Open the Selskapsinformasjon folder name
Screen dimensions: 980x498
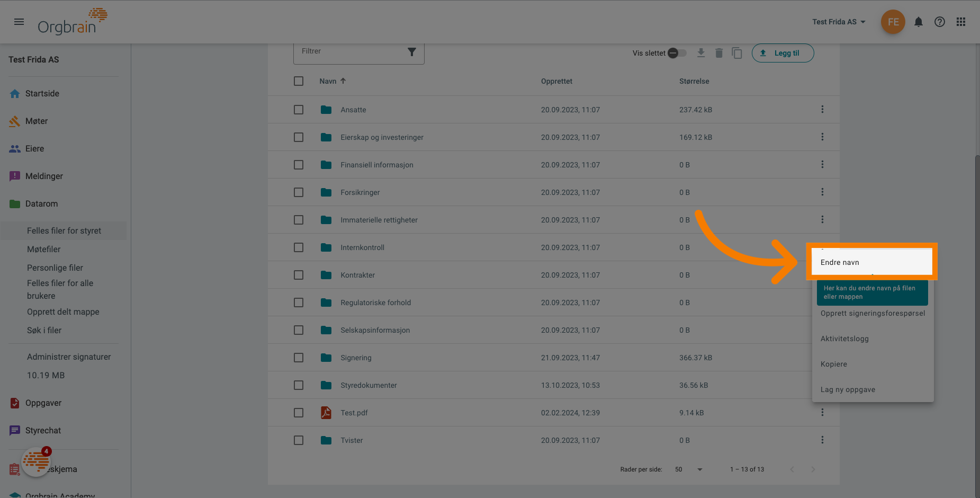[375, 330]
